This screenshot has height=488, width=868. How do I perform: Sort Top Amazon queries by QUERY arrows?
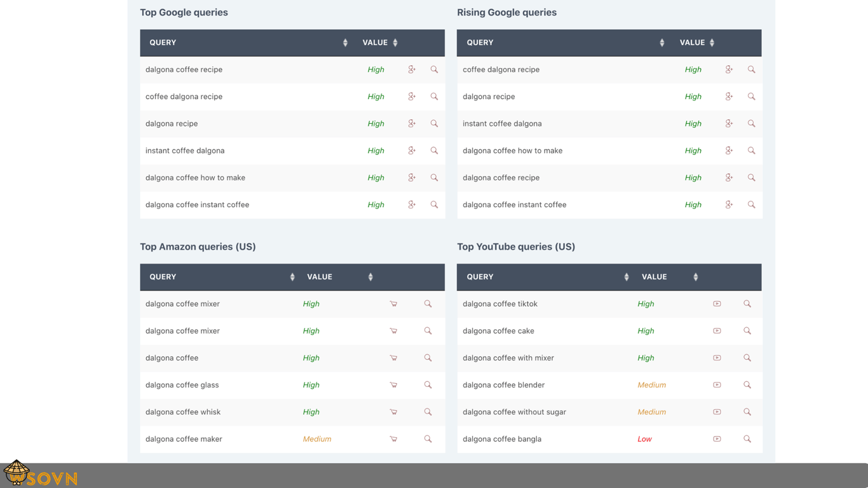pos(292,277)
